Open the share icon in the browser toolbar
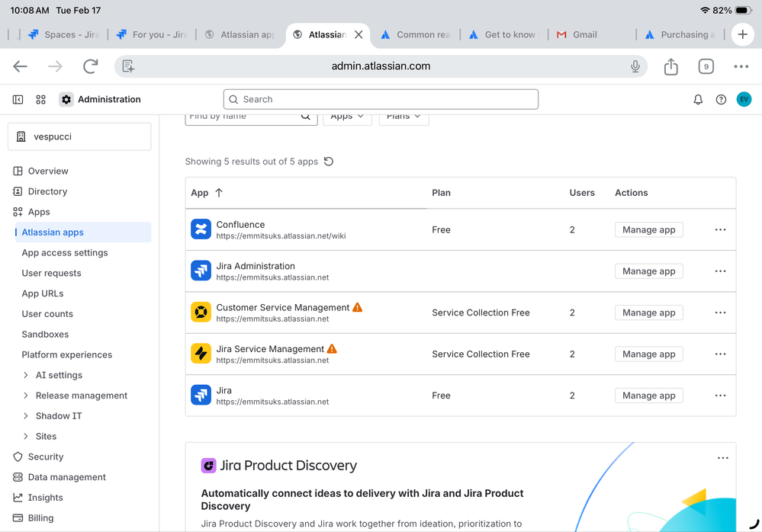 pos(670,66)
